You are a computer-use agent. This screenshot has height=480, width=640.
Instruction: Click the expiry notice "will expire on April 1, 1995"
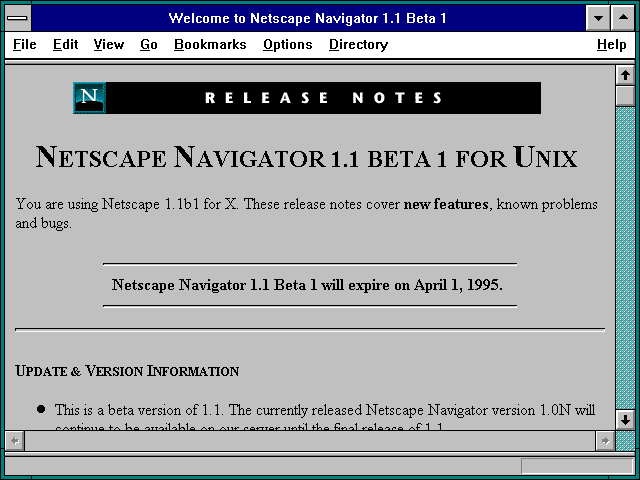pyautogui.click(x=411, y=285)
